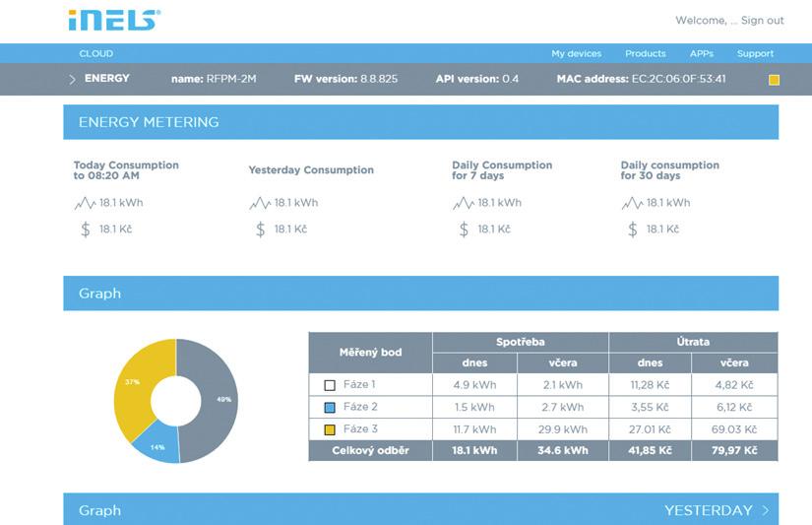Click the 27.01 Kč cell
812x525 pixels.
point(650,429)
